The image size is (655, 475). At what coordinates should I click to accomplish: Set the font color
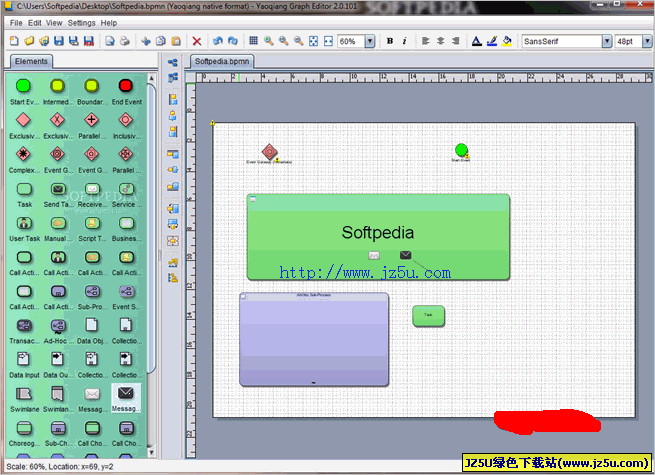coord(477,41)
